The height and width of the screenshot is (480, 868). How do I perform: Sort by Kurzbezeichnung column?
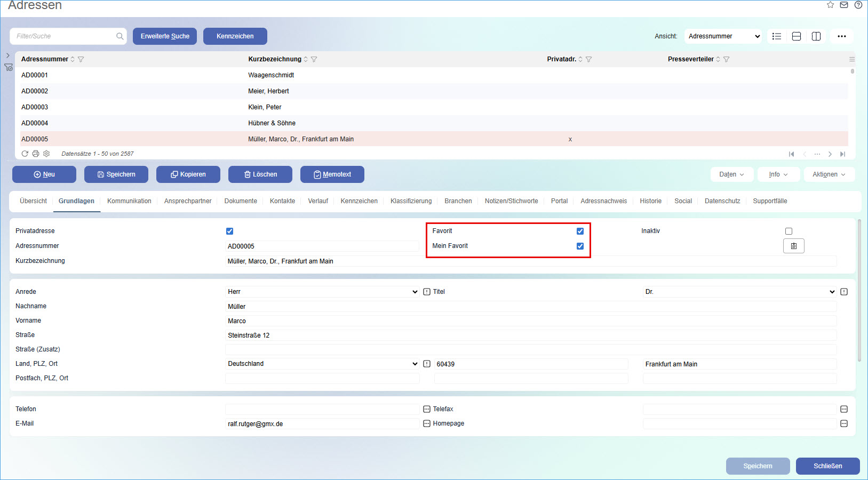point(306,59)
